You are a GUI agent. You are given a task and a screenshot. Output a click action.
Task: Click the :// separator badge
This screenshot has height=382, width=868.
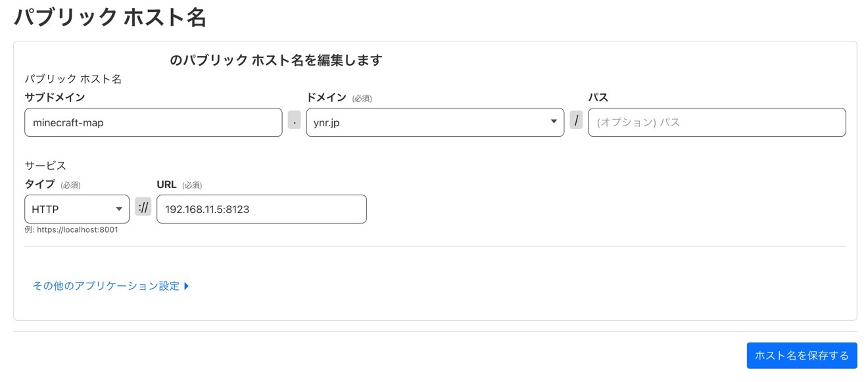pyautogui.click(x=143, y=207)
